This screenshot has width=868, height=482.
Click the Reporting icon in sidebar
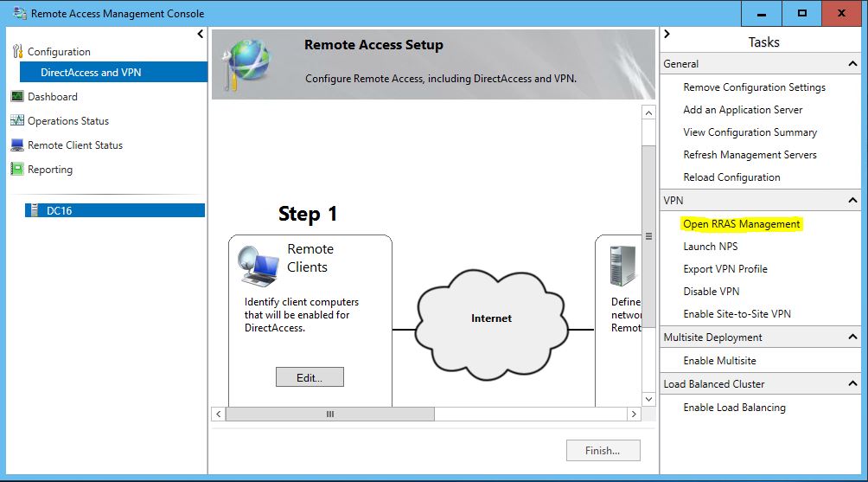pyautogui.click(x=17, y=169)
